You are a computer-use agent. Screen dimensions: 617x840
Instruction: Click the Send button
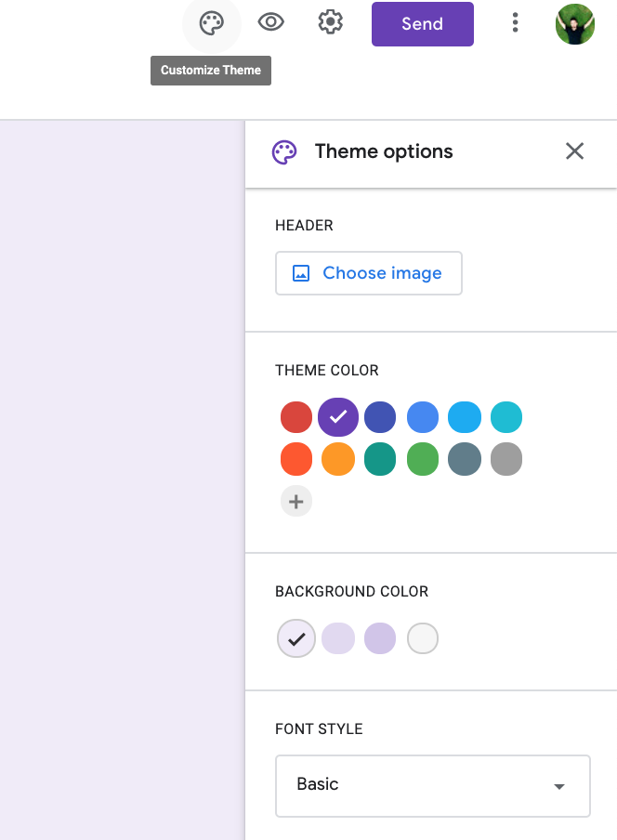[x=422, y=24]
